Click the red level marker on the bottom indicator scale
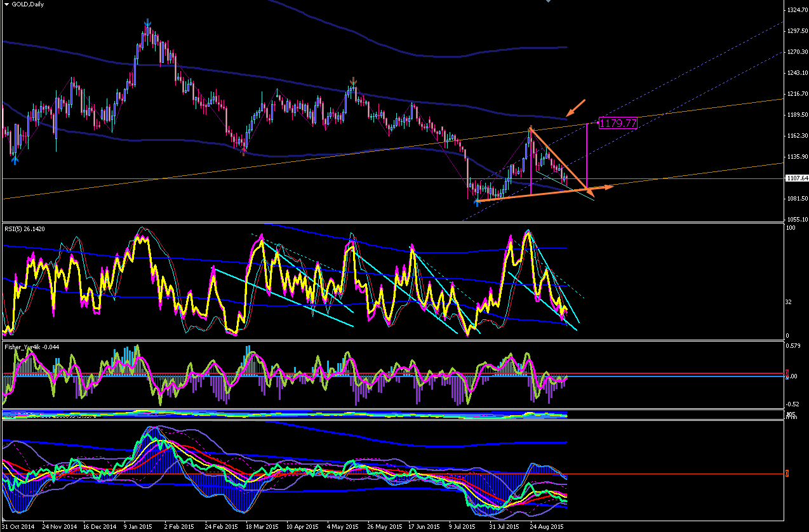This screenshot has width=809, height=532. click(787, 473)
